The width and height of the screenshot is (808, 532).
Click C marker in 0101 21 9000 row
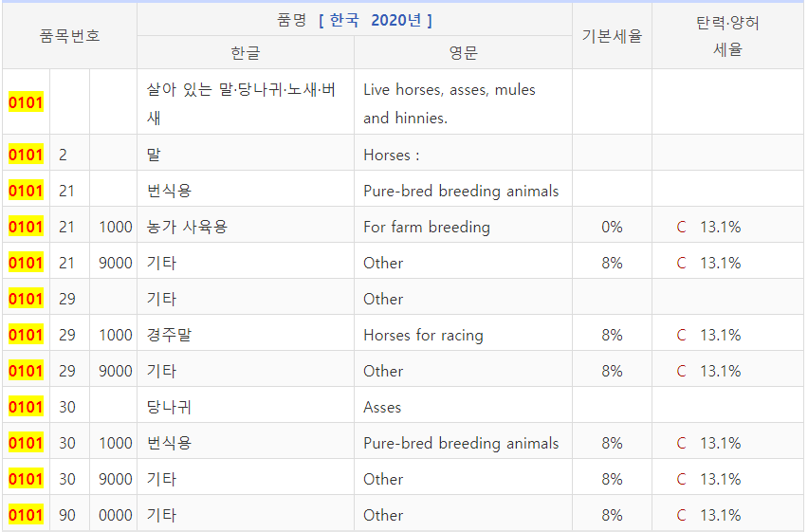pyautogui.click(x=681, y=263)
